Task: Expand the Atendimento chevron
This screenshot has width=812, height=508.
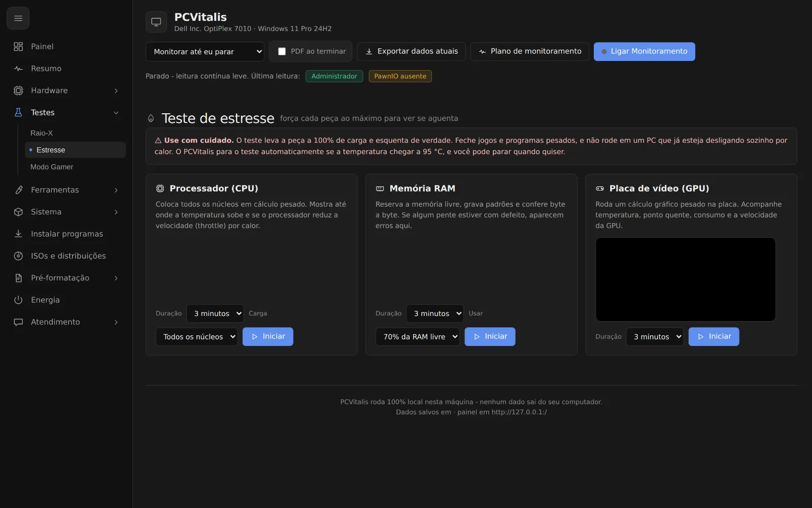Action: (116, 322)
